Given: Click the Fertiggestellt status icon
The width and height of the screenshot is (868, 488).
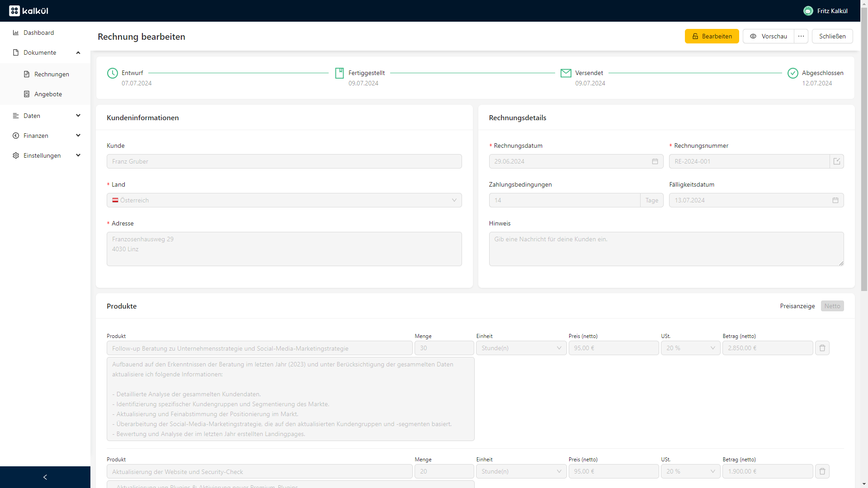Looking at the screenshot, I should pyautogui.click(x=339, y=73).
